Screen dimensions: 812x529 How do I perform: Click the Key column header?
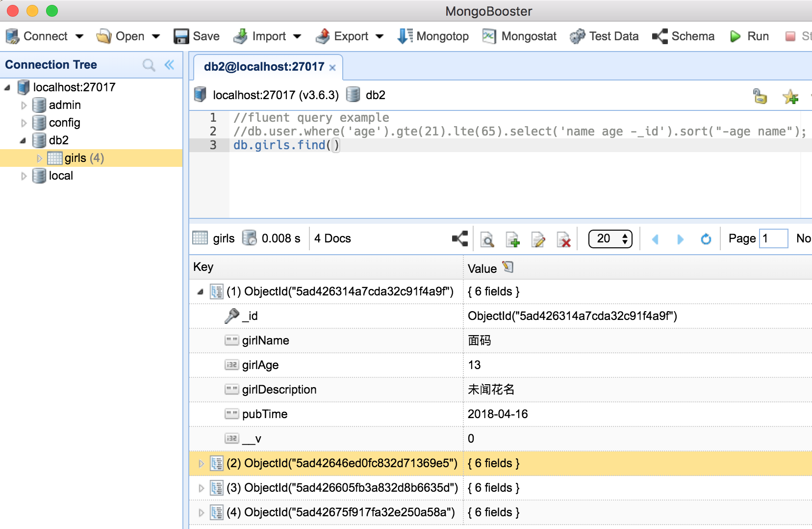pyautogui.click(x=326, y=267)
